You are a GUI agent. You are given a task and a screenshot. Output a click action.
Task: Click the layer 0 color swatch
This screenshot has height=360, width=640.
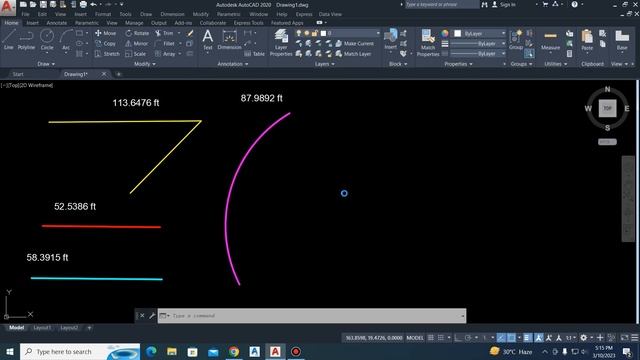[323, 33]
